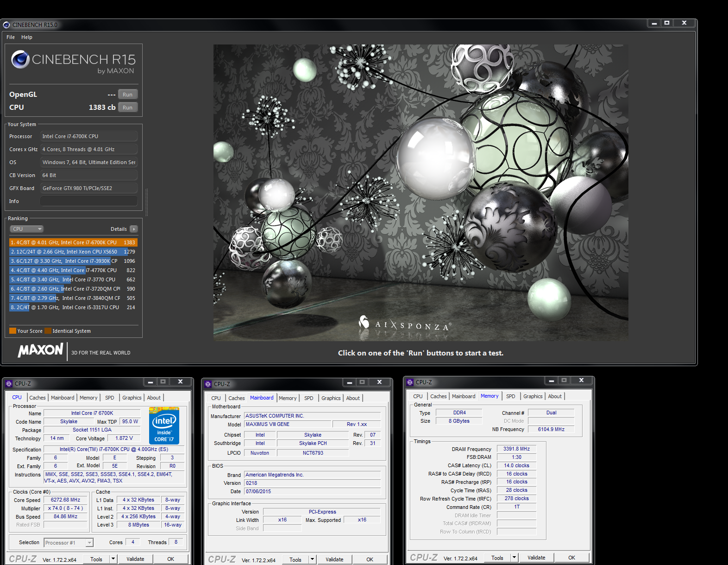Click Tools button in middle CPU-Z window

point(295,560)
